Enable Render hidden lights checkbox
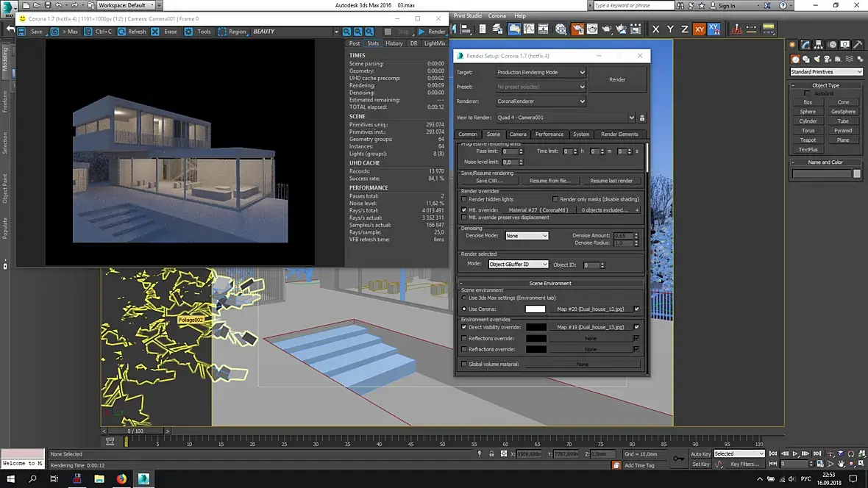The image size is (868, 488). [x=463, y=199]
